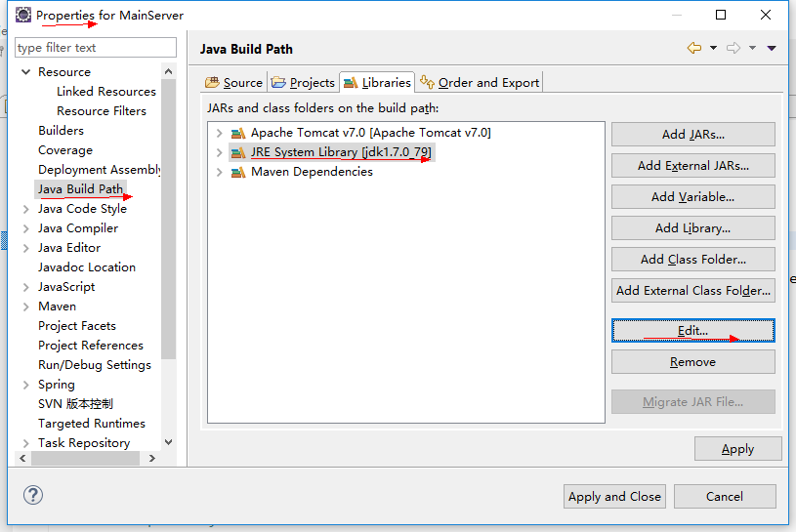Click Add External JARs... button
Screen dimensions: 796x532
coord(692,165)
